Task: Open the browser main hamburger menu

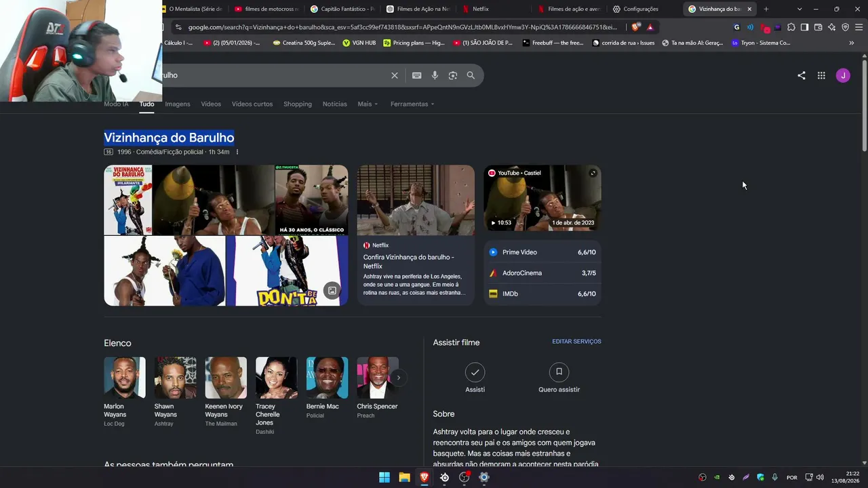Action: click(859, 27)
